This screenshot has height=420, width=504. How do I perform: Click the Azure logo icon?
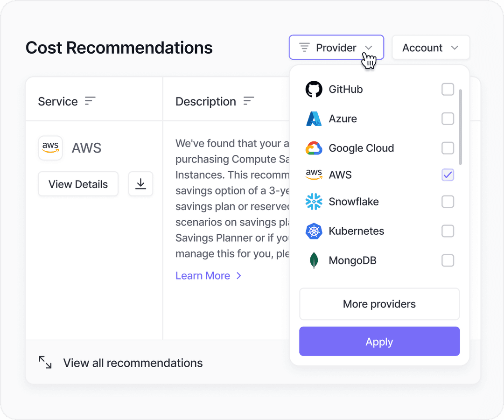pyautogui.click(x=314, y=119)
